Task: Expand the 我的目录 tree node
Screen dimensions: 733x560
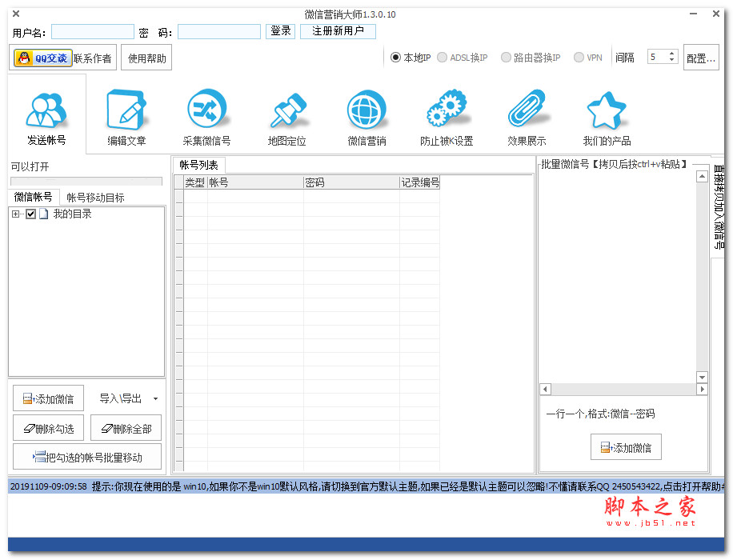Action: coord(15,214)
